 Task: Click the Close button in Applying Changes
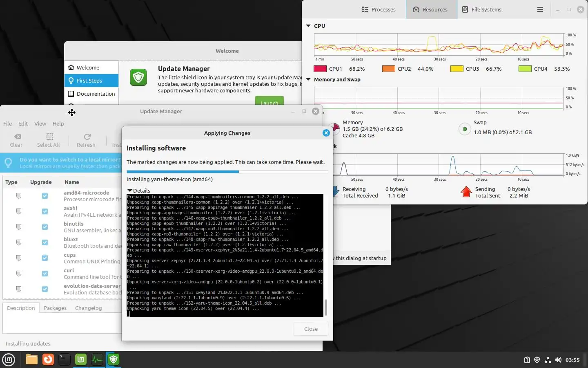click(311, 329)
